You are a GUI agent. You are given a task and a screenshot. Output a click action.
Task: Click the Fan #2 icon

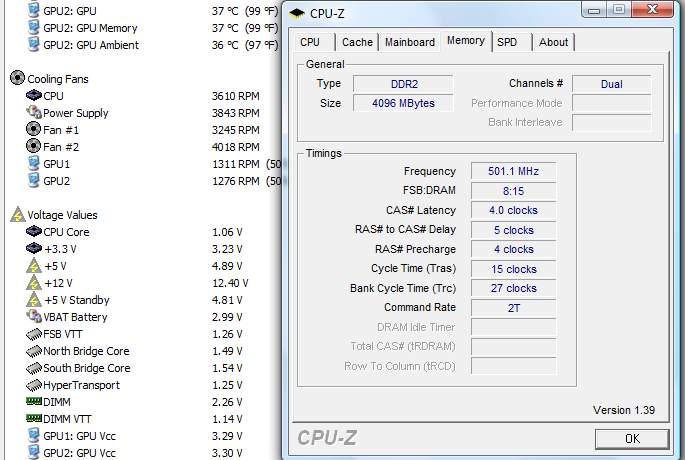point(33,146)
